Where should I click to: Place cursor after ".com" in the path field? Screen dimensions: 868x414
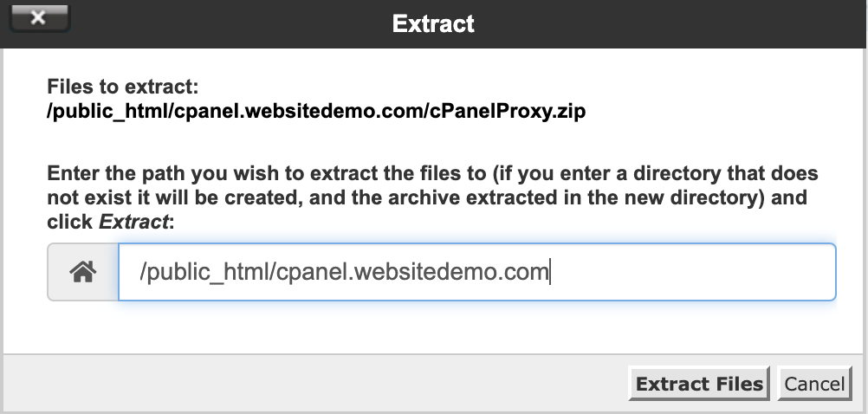[551, 273]
